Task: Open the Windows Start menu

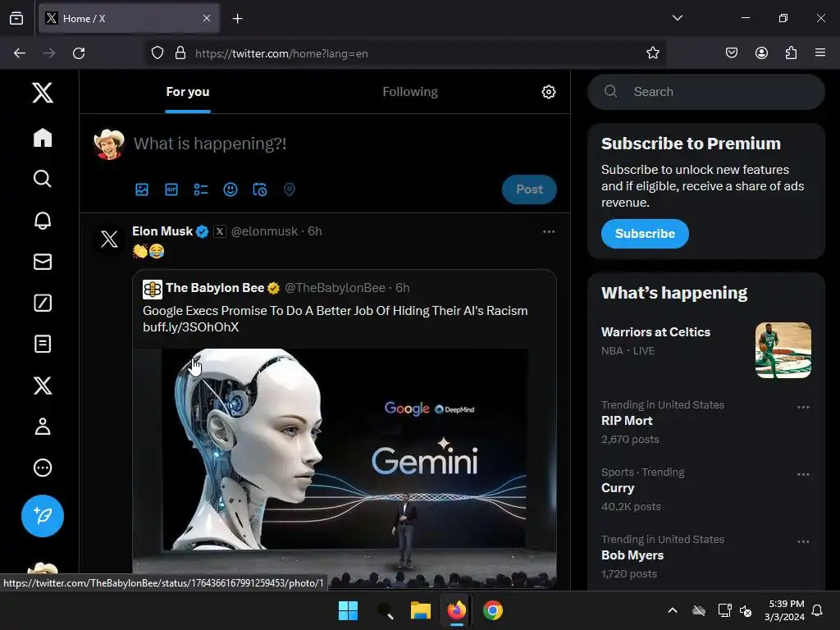Action: tap(348, 610)
